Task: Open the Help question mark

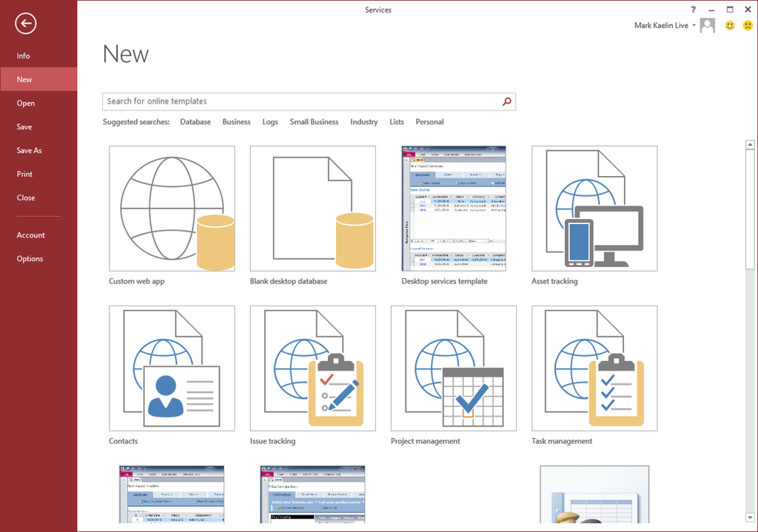Action: 693,9
